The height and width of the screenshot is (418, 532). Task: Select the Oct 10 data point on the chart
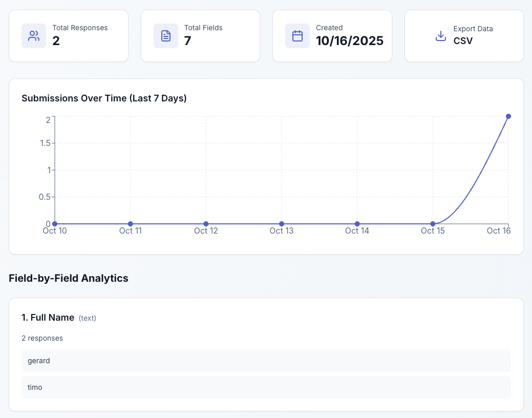click(55, 224)
